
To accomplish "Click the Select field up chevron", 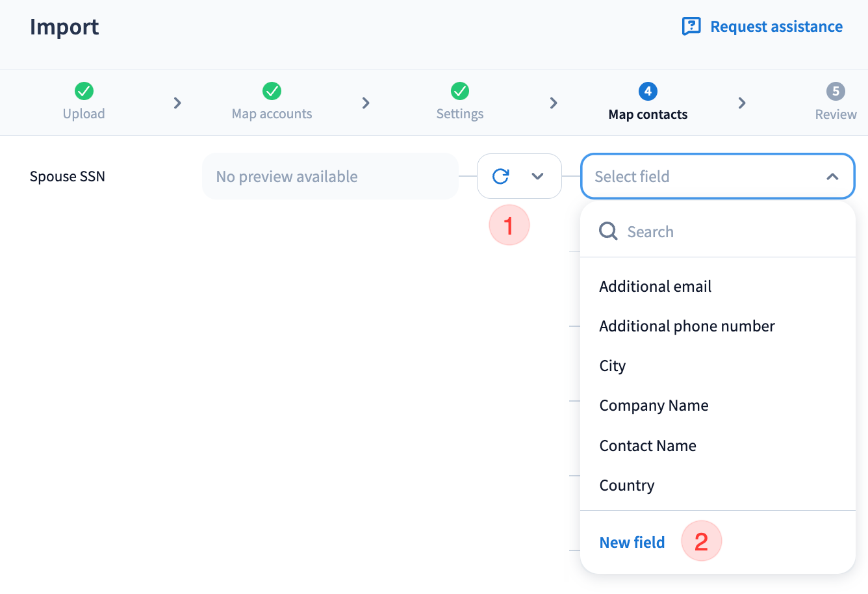I will coord(832,177).
